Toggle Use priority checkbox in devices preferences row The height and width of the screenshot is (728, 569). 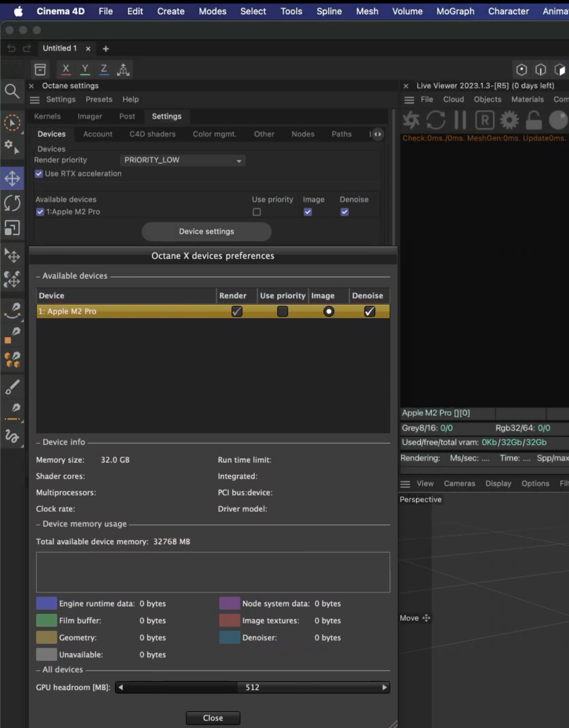click(x=283, y=311)
